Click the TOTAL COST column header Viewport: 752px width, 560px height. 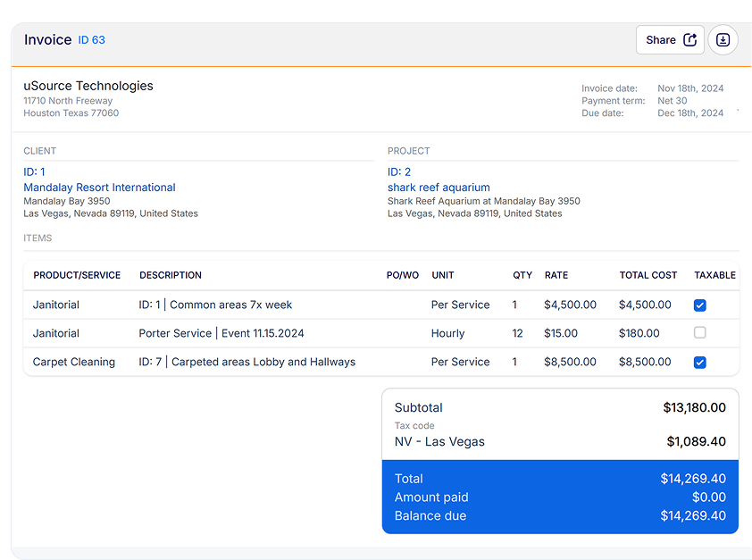(648, 275)
